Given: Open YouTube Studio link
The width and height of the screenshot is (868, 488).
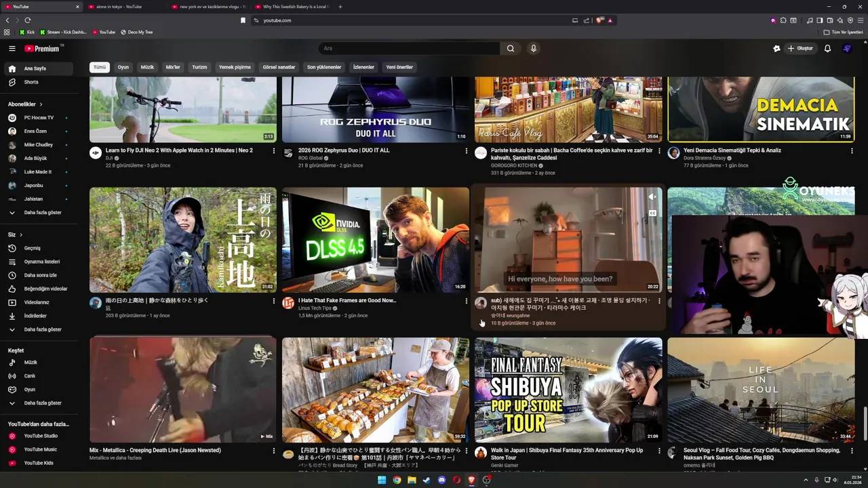Looking at the screenshot, I should pyautogui.click(x=39, y=436).
